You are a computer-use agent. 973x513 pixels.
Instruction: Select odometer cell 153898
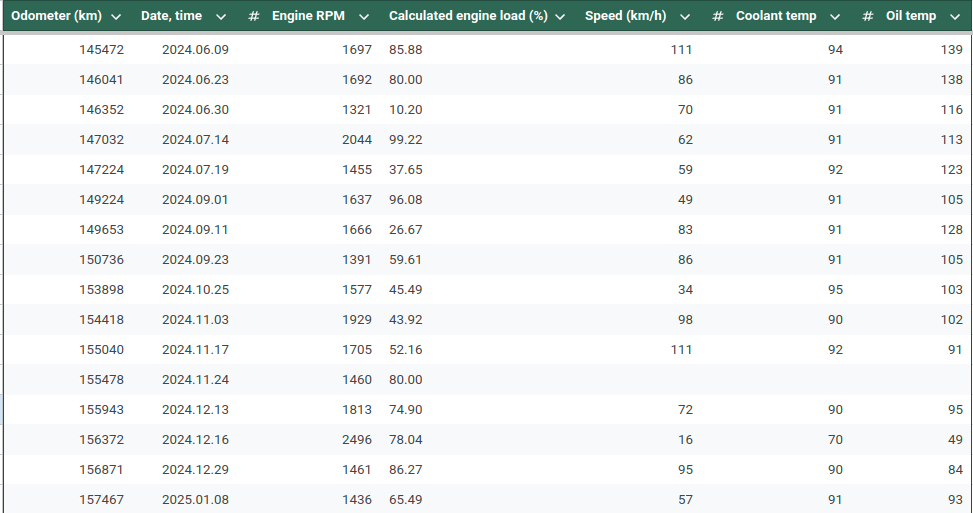click(101, 290)
